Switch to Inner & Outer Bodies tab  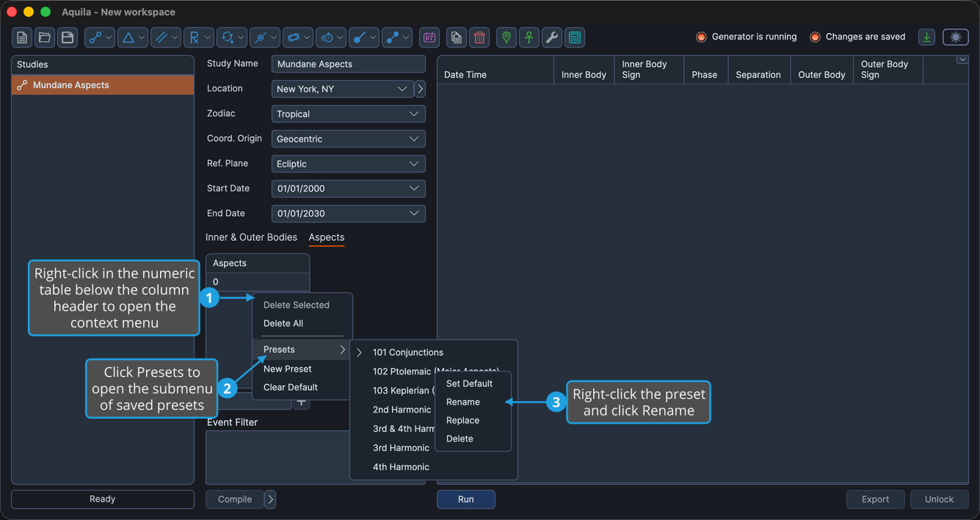coord(251,237)
